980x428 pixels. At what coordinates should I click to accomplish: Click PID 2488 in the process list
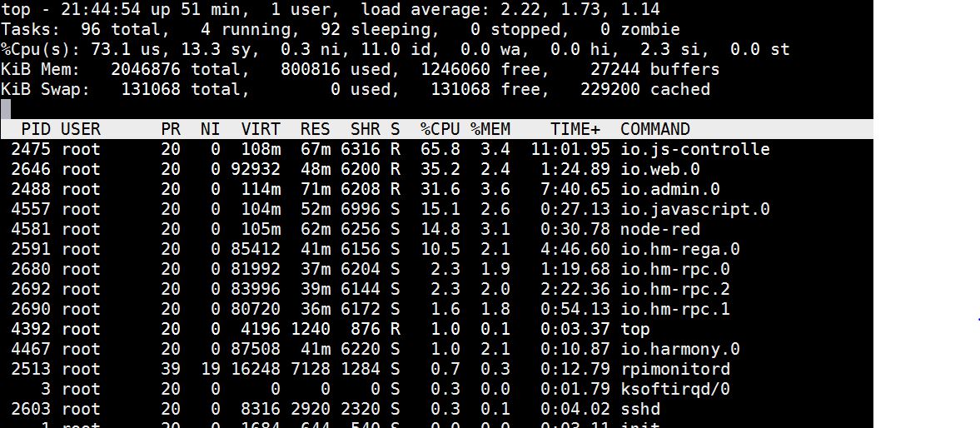(x=32, y=189)
